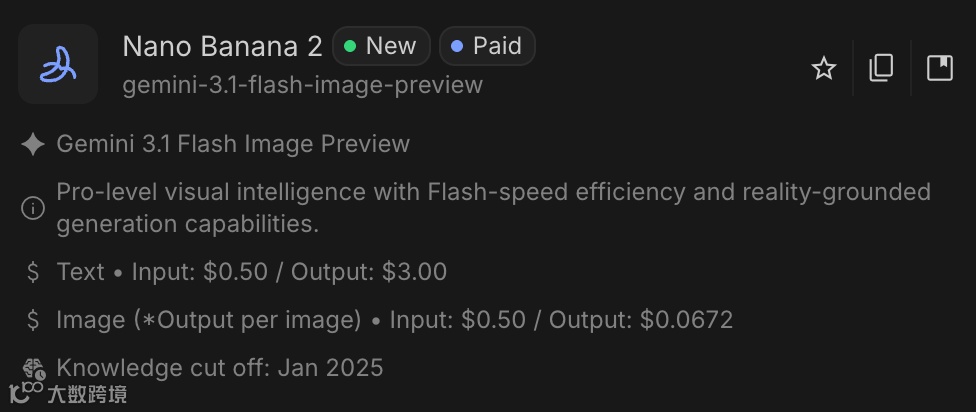
Task: Click the dollar icon beside Image pricing
Action: pos(33,320)
